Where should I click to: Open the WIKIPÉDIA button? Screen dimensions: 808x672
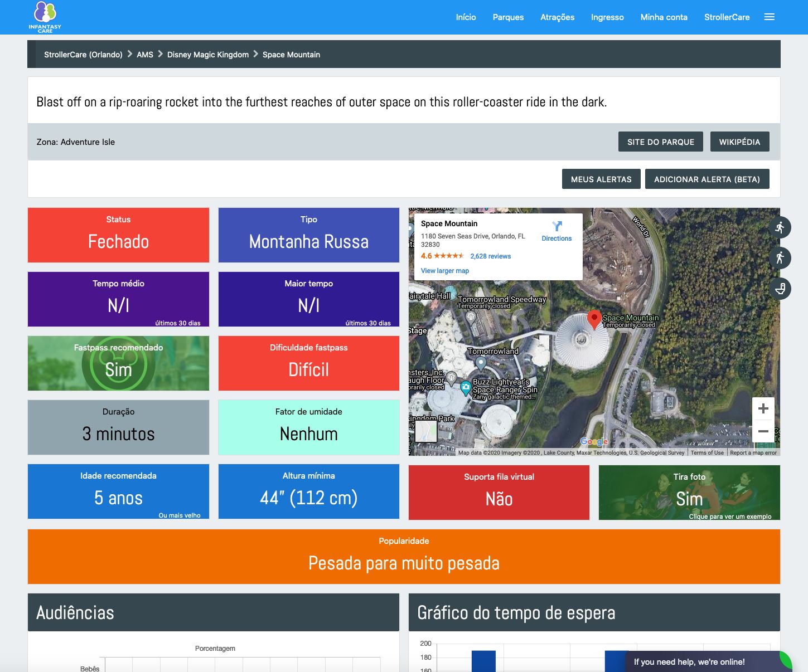(739, 142)
